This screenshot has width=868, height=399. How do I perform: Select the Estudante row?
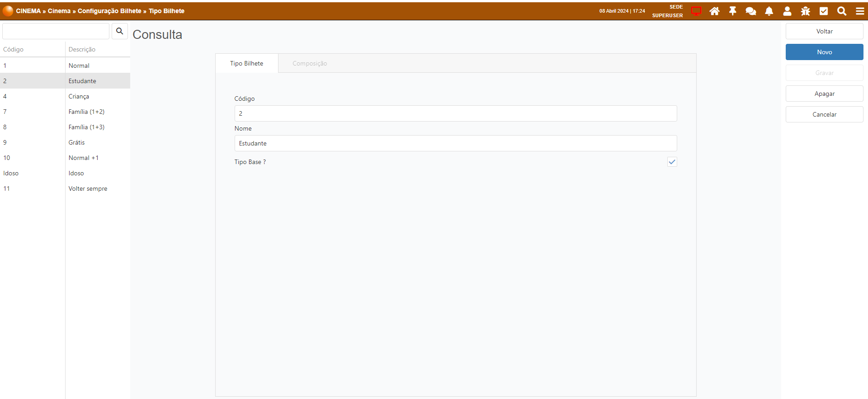point(65,81)
